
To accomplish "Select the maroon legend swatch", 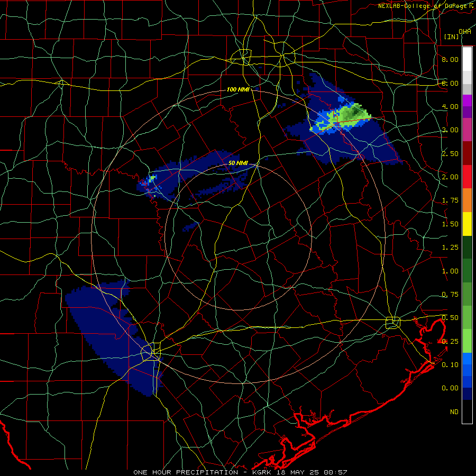I will [467, 153].
